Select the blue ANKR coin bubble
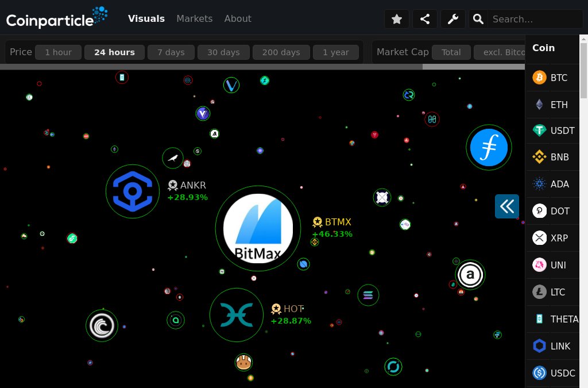Screen dimensions: 588x388 coord(133,191)
